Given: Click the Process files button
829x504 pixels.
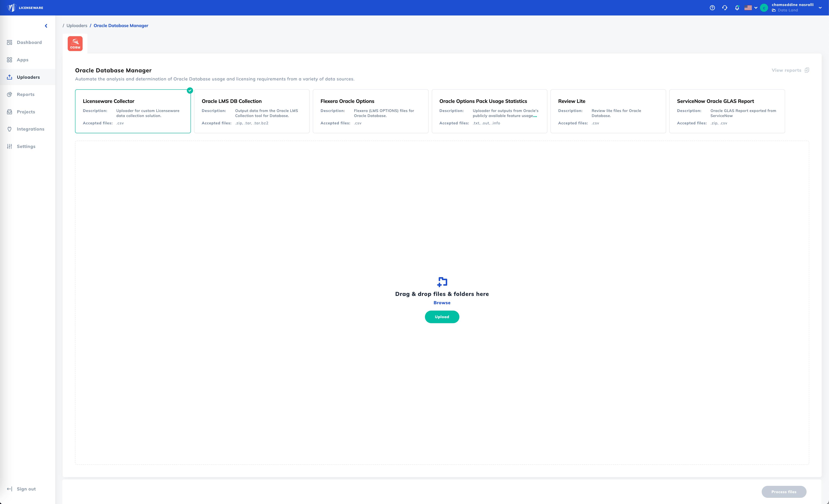Looking at the screenshot, I should 784,492.
